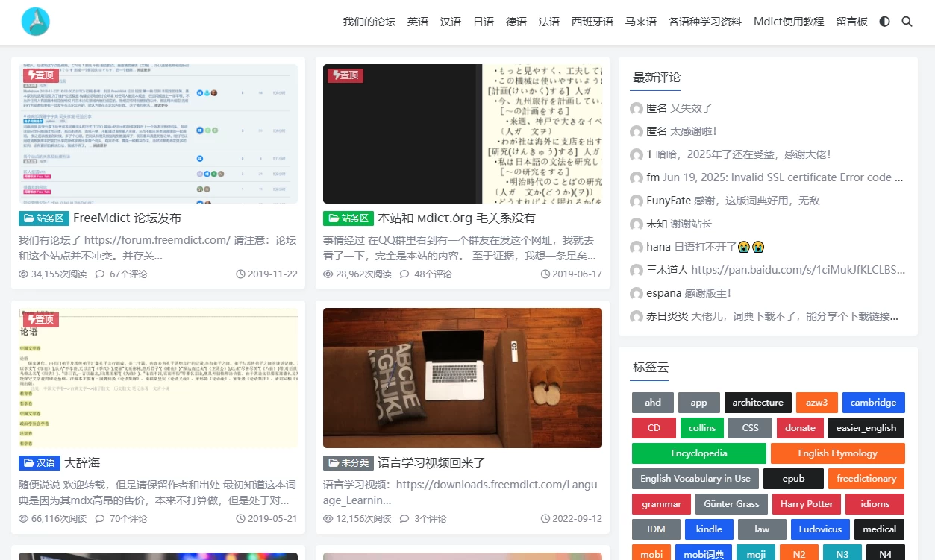Open the post titled 语言学习视频回来了
Image resolution: width=935 pixels, height=560 pixels.
coord(431,463)
